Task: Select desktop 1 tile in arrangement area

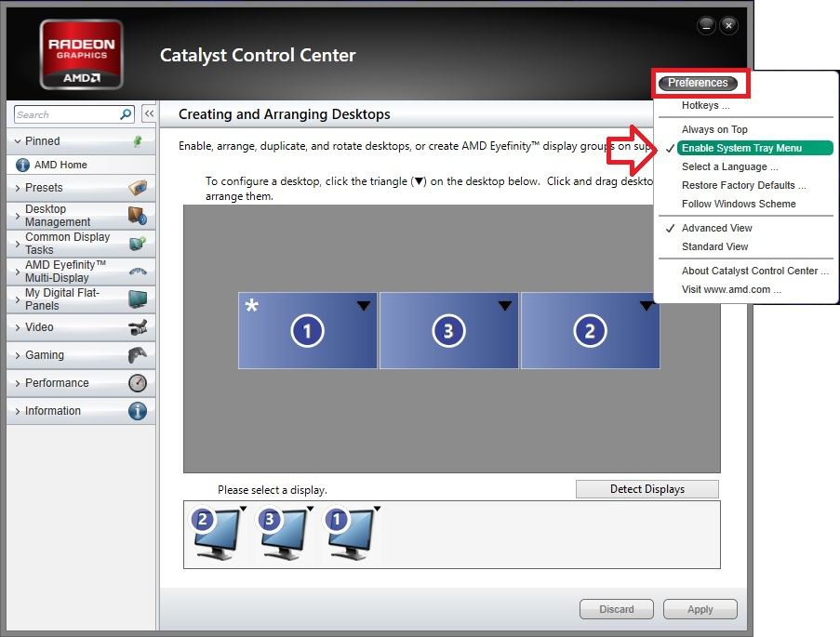Action: pyautogui.click(x=308, y=330)
